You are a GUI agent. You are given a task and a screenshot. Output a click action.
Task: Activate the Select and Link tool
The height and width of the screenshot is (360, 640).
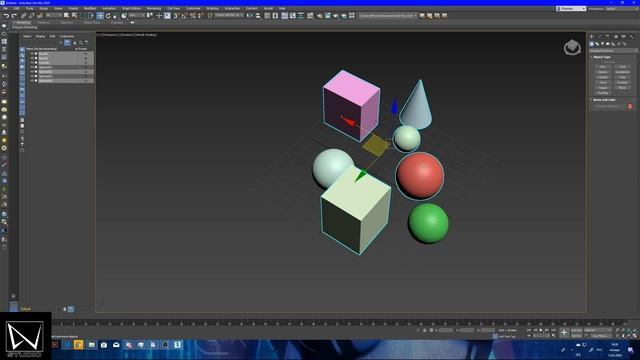[23, 16]
